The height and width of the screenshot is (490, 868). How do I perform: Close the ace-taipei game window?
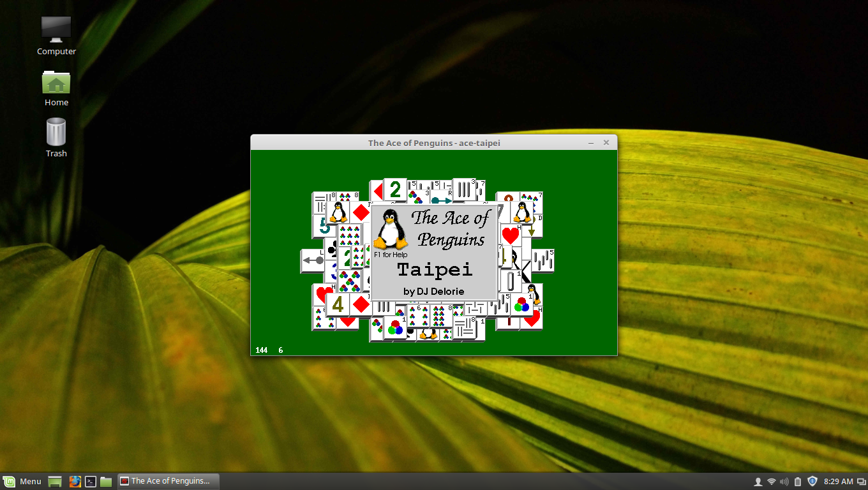(606, 143)
